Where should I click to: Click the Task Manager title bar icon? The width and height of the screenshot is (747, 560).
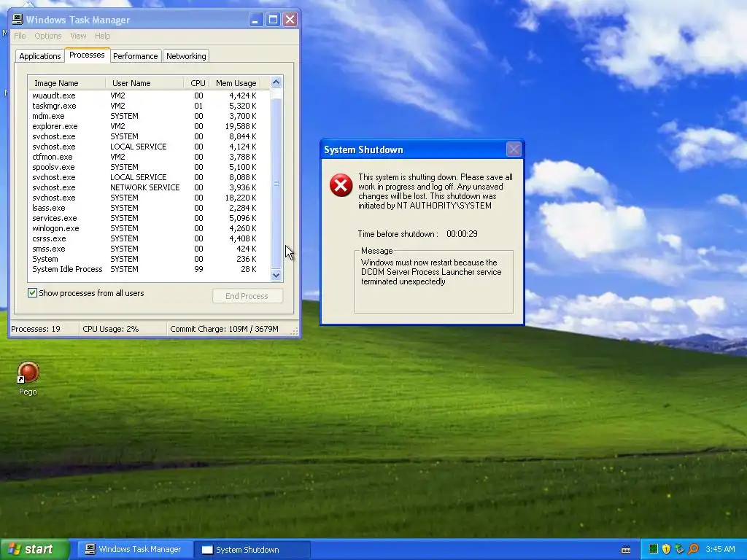[18, 20]
